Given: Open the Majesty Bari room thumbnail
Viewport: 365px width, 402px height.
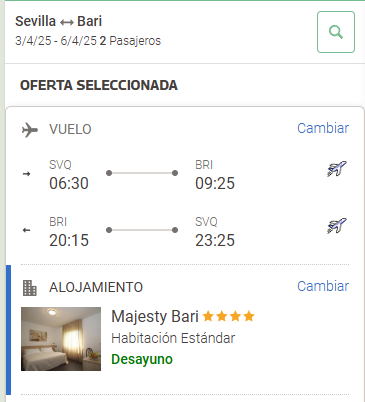Looking at the screenshot, I should [61, 339].
